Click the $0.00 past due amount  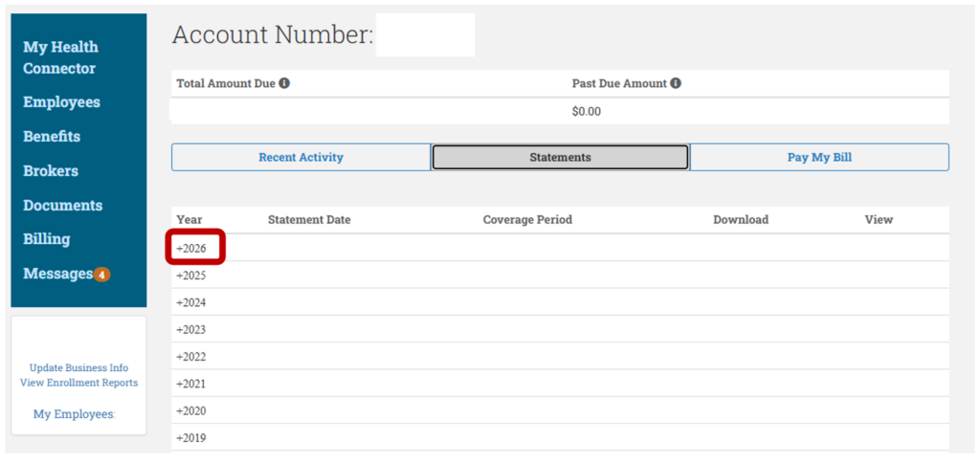coord(587,112)
